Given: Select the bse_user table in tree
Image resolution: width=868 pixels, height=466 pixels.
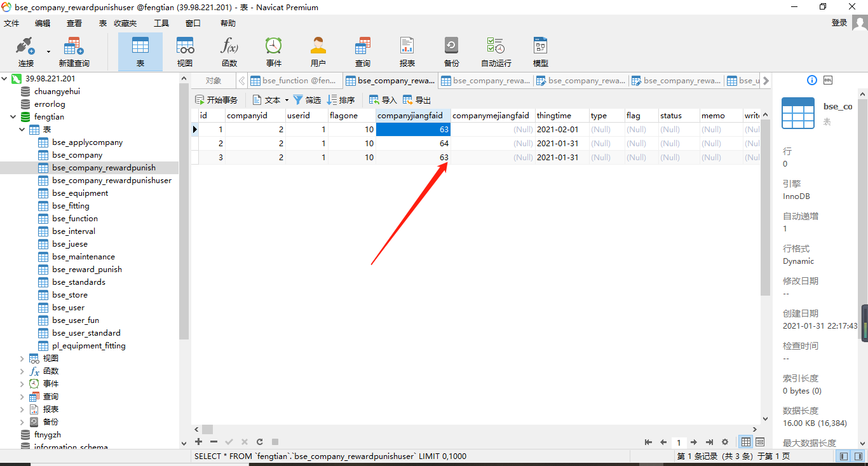Looking at the screenshot, I should point(68,308).
